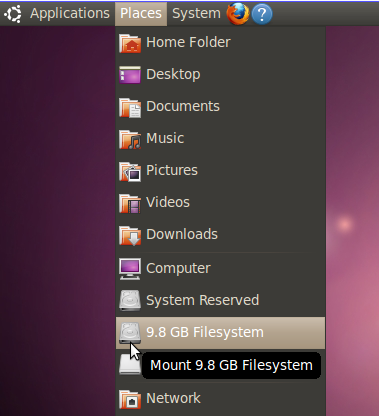Open the blue Help question-mark icon
This screenshot has width=379, height=416.
pos(262,14)
